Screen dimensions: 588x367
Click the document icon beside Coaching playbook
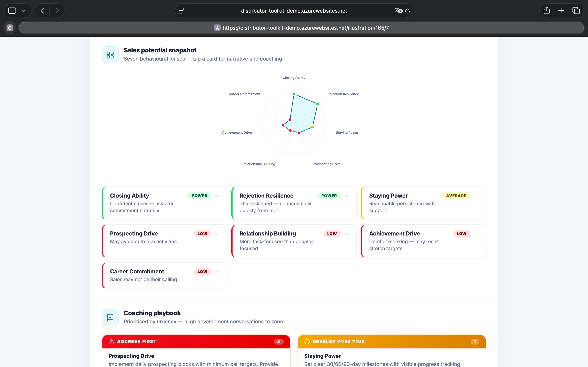coord(110,317)
